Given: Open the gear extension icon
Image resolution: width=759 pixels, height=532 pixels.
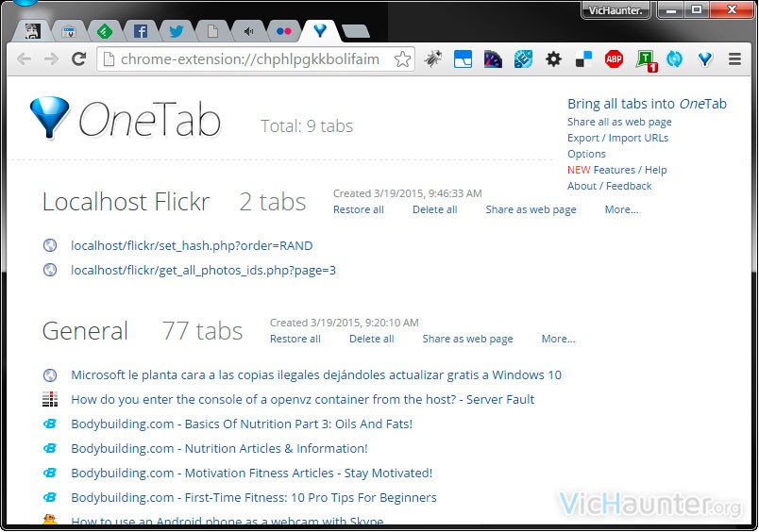Looking at the screenshot, I should [x=553, y=59].
